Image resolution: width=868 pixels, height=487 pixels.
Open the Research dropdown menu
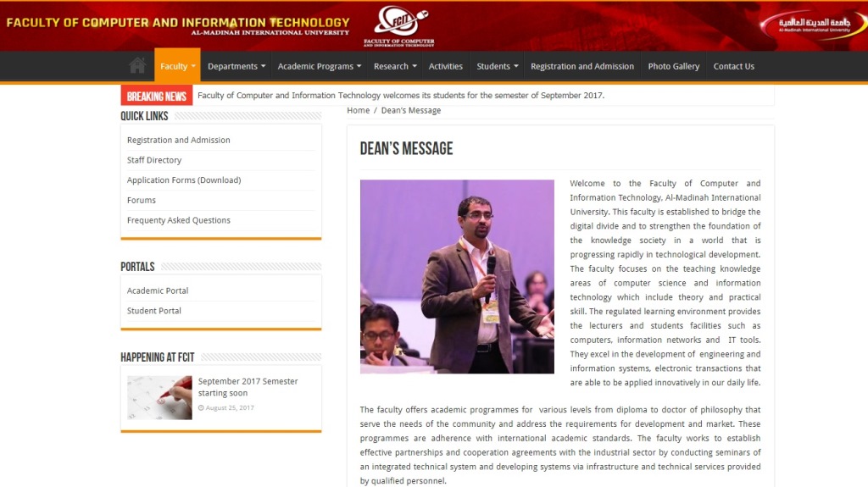point(395,66)
